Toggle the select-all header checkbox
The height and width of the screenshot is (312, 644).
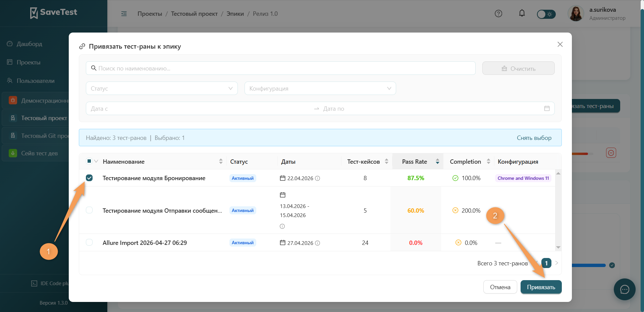pyautogui.click(x=89, y=161)
